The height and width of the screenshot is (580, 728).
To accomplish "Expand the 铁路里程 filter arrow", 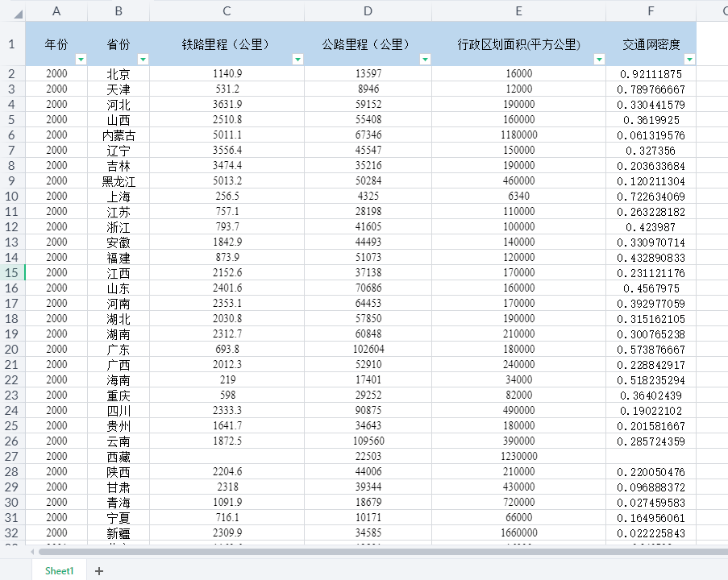I will click(x=297, y=60).
